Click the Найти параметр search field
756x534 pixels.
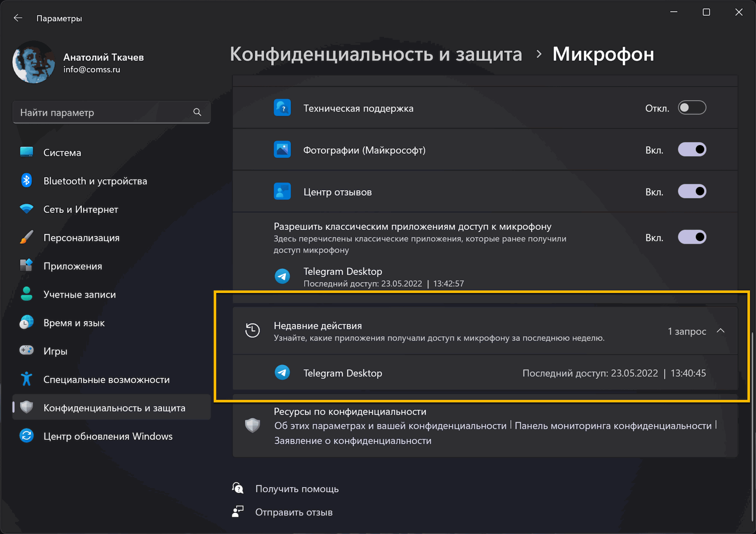103,112
